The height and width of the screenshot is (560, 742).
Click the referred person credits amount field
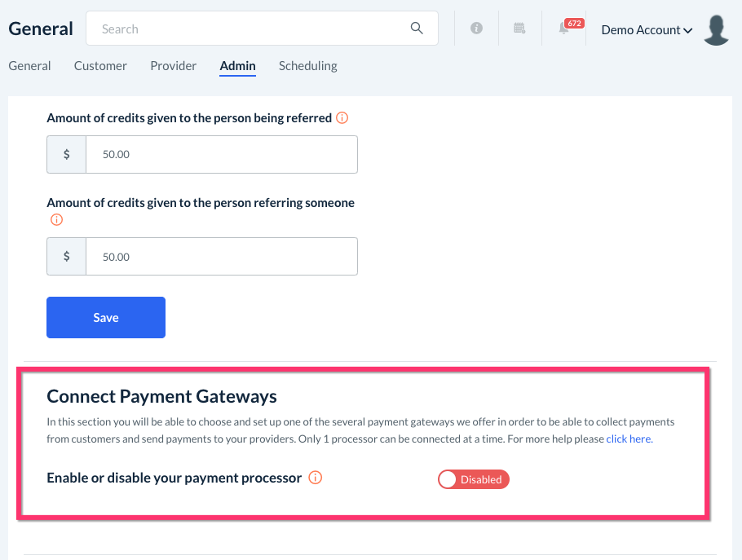tap(221, 154)
